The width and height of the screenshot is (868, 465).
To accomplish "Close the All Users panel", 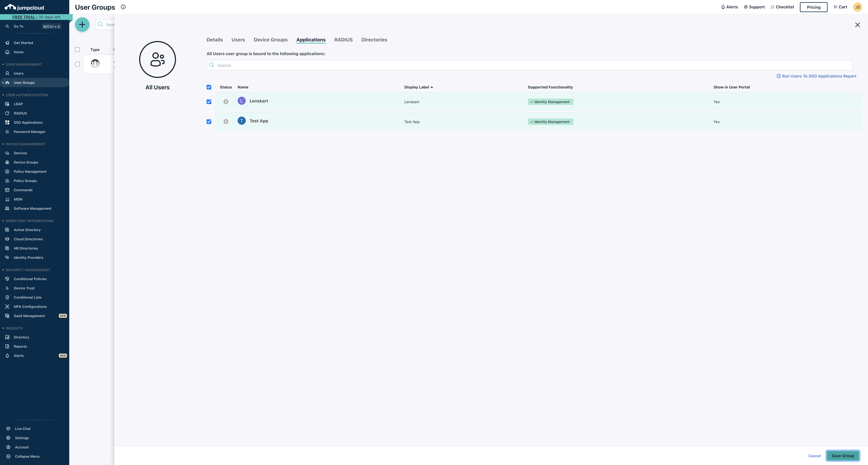I will tap(858, 25).
